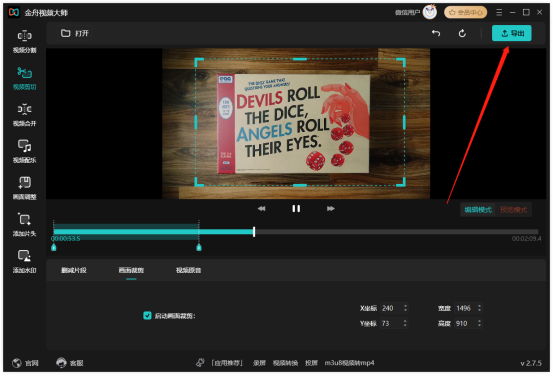The height and width of the screenshot is (376, 553).
Task: Click the white playhead on timeline
Action: 254,232
